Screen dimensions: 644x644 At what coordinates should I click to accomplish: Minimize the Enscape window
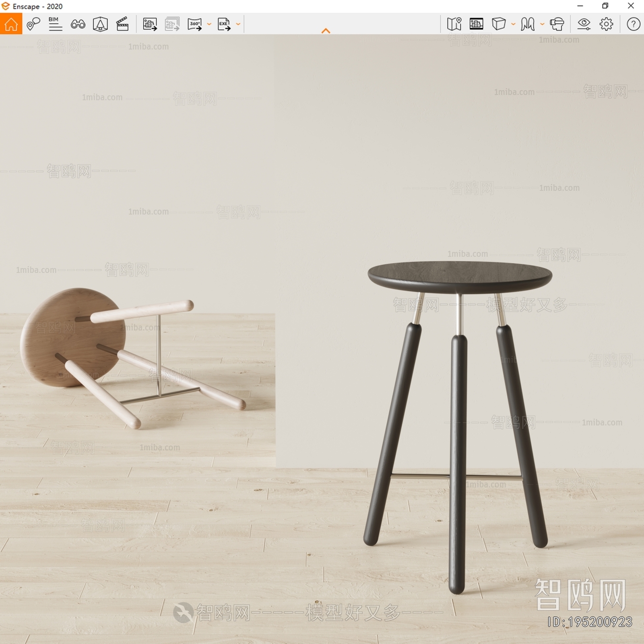[x=580, y=6]
